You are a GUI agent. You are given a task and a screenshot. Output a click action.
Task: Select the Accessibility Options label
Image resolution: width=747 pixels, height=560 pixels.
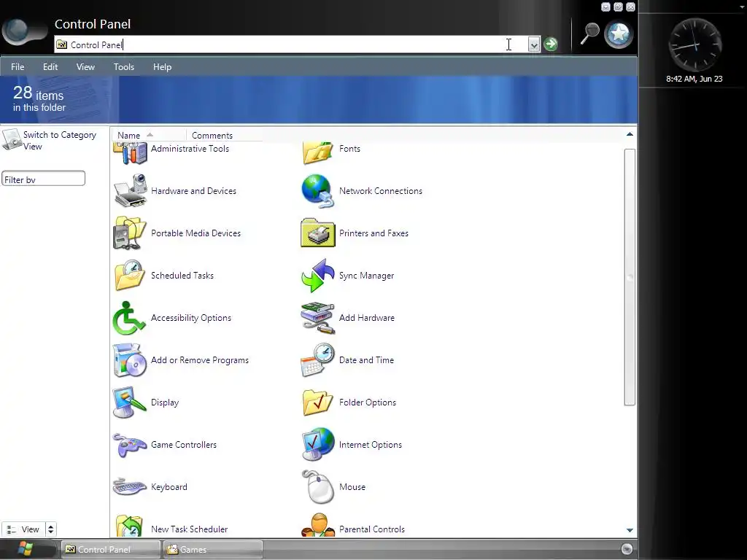(x=190, y=318)
